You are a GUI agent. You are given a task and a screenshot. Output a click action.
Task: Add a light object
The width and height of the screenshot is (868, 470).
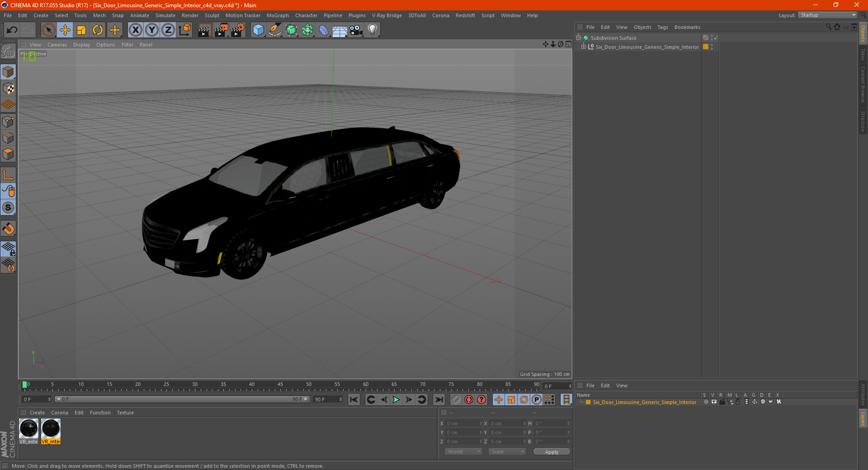(373, 30)
